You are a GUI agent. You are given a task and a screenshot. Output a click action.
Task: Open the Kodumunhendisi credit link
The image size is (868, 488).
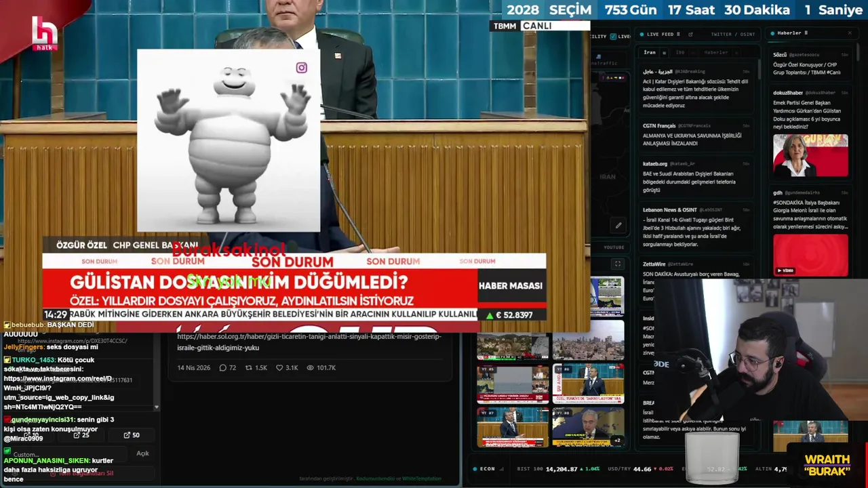(x=375, y=479)
